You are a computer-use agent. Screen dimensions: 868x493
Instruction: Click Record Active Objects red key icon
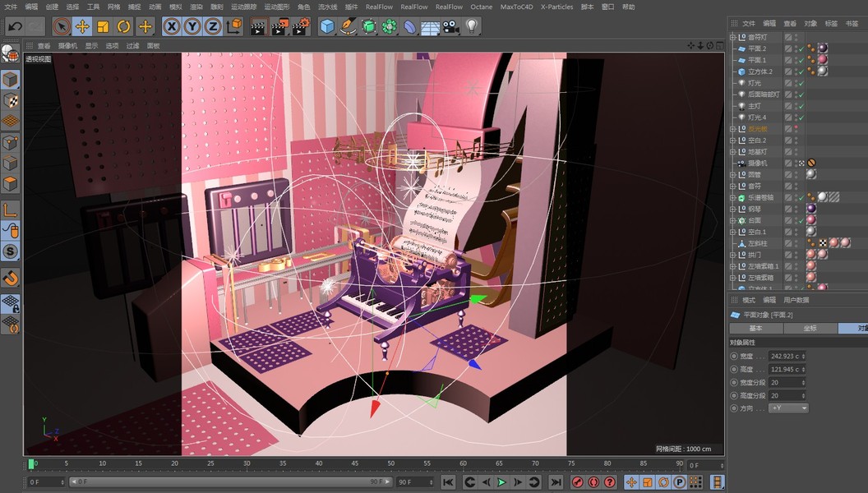tap(577, 482)
